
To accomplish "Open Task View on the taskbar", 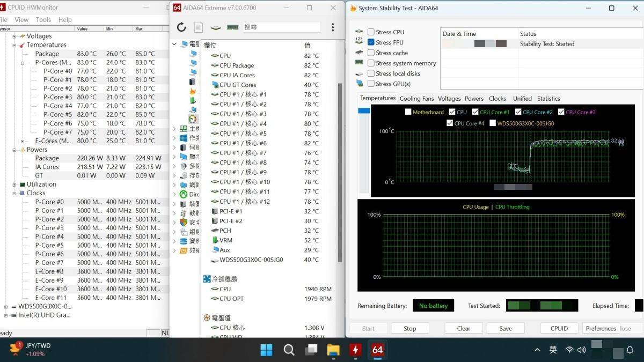I will [x=311, y=350].
